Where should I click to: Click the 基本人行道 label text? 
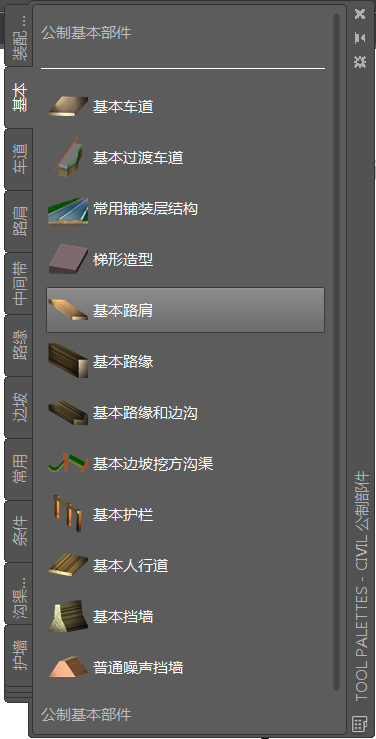(130, 566)
